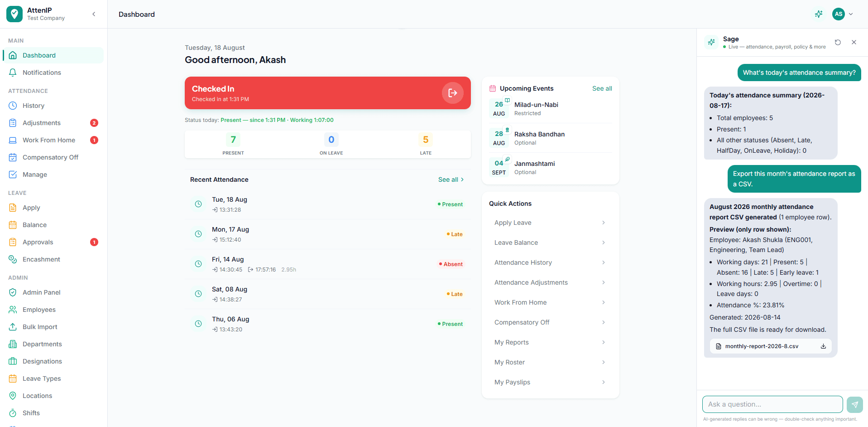Click the Work From Home laptop icon in sidebar
The height and width of the screenshot is (427, 868).
[x=13, y=140]
